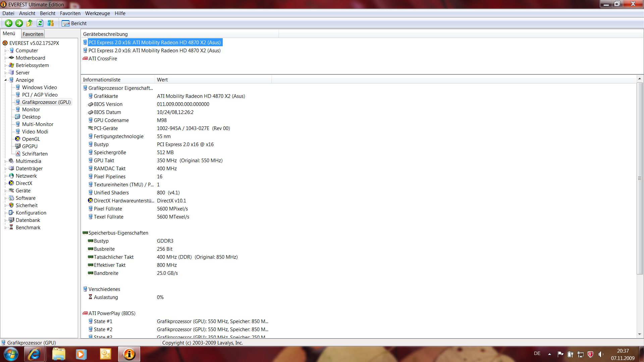Image resolution: width=644 pixels, height=362 pixels.
Task: Open the Windows Start orb
Action: pos(10,354)
